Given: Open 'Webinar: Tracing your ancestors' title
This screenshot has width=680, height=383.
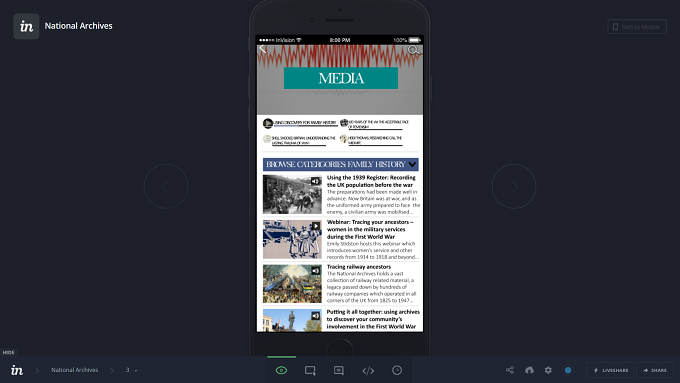Looking at the screenshot, I should point(370,229).
